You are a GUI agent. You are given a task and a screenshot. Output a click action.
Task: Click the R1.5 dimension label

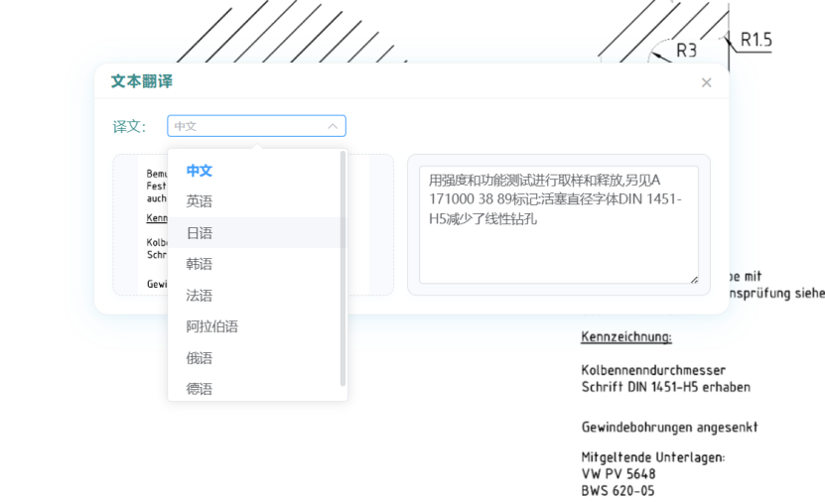pos(756,40)
